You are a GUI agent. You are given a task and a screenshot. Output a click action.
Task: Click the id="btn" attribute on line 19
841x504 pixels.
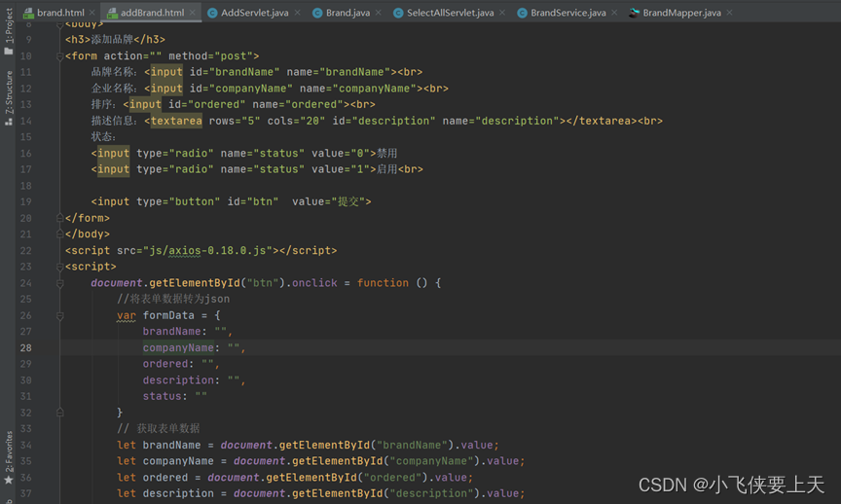click(253, 201)
